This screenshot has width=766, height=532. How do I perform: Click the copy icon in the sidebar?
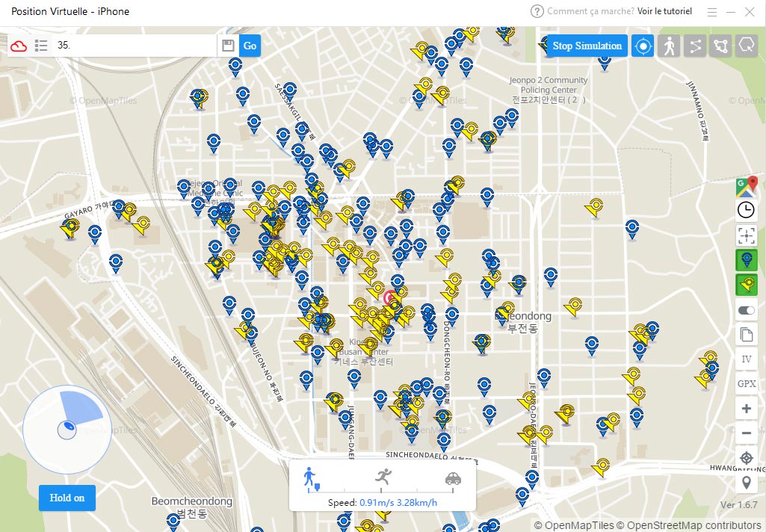[x=747, y=335]
